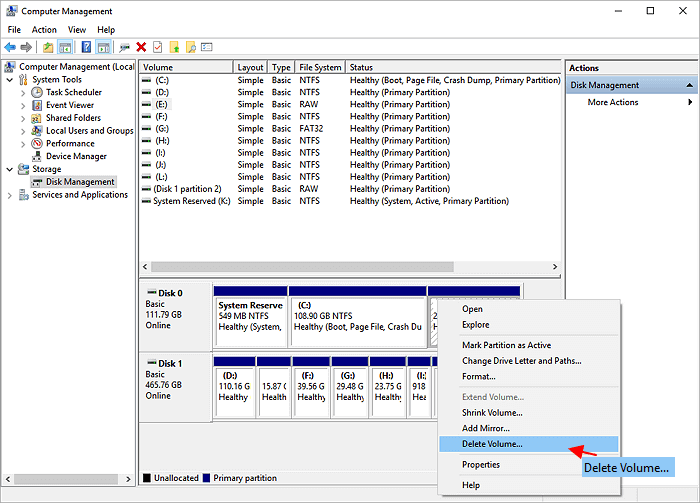Click the Task Scheduler clock icon
This screenshot has height=503, width=700.
[x=37, y=92]
